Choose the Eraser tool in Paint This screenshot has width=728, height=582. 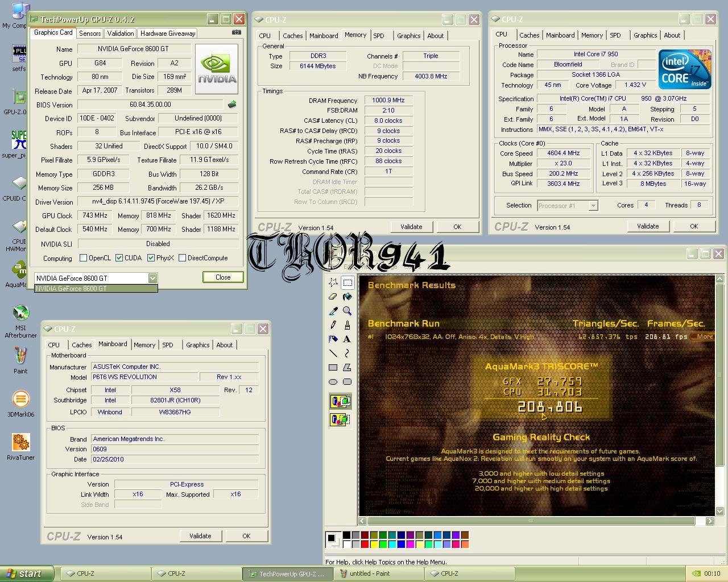333,297
